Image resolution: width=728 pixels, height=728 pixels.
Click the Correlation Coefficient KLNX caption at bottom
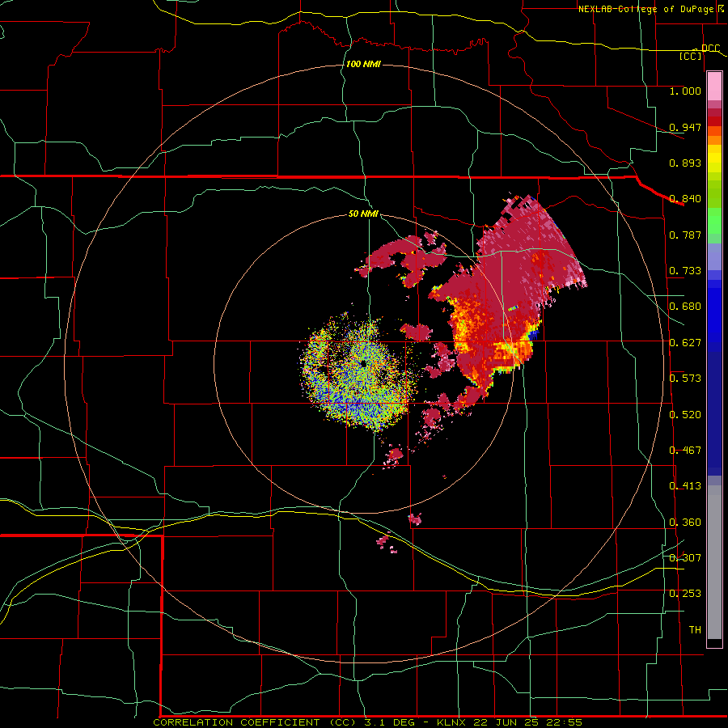(368, 722)
